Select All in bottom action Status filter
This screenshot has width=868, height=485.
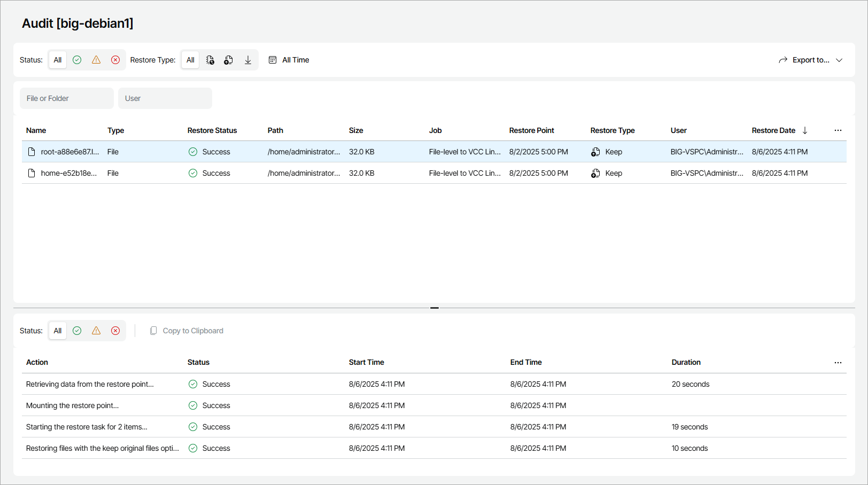click(x=58, y=331)
